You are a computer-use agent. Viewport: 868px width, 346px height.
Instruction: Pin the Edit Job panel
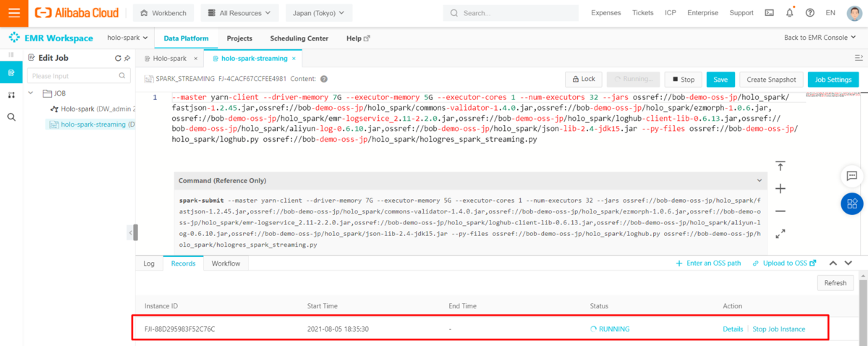pyautogui.click(x=127, y=58)
